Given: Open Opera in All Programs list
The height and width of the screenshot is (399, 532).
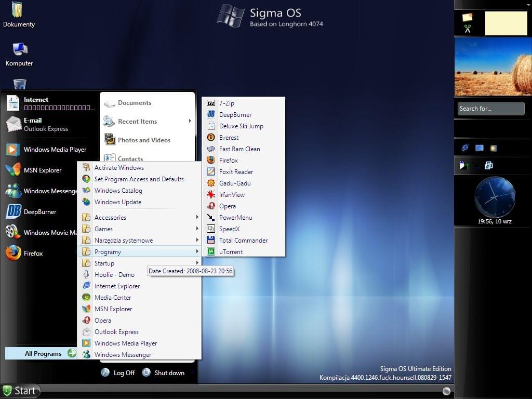Looking at the screenshot, I should [x=139, y=320].
